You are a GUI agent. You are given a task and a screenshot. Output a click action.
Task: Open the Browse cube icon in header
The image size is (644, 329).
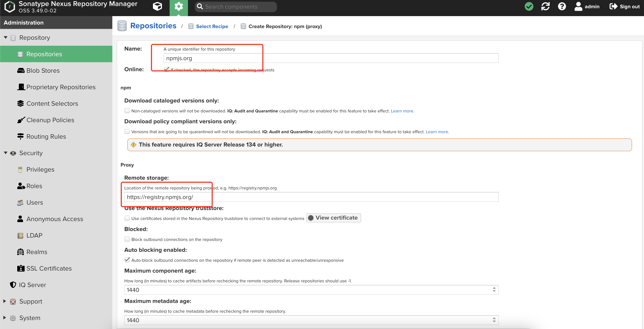click(x=157, y=6)
